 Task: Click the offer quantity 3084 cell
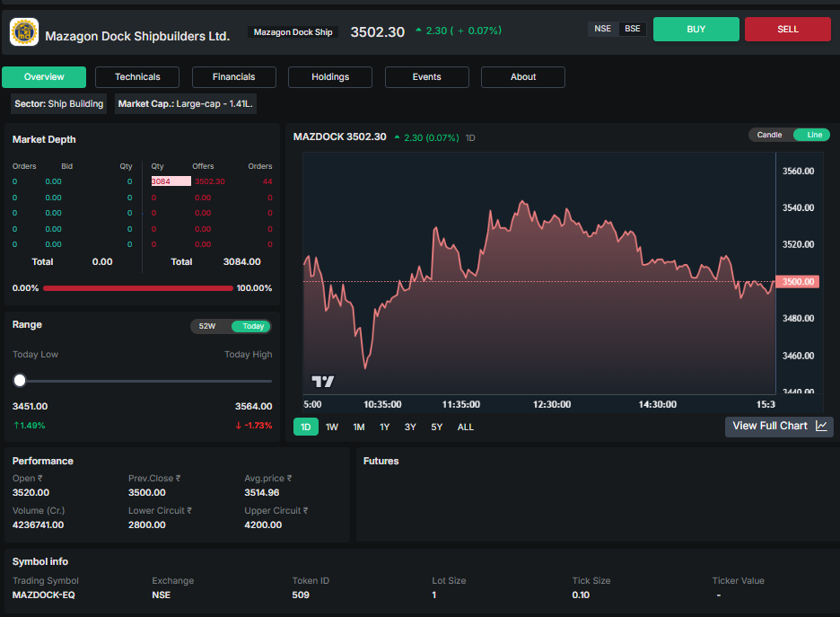171,181
